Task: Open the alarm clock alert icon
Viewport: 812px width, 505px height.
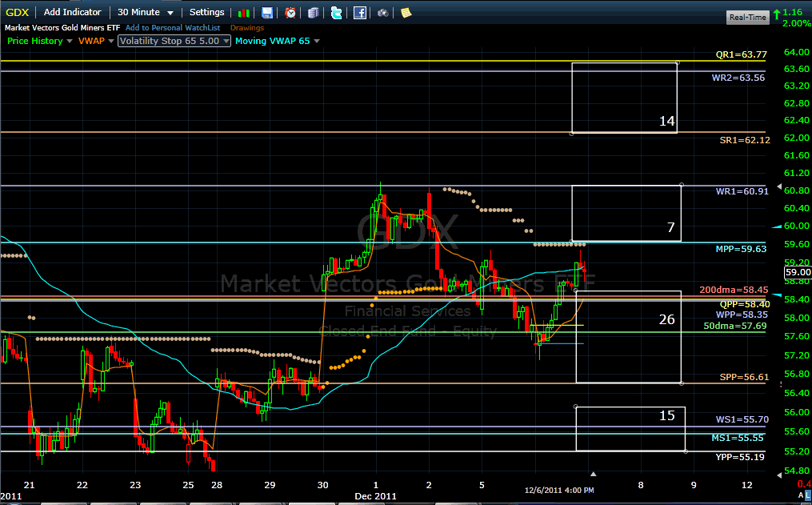Action: 290,13
